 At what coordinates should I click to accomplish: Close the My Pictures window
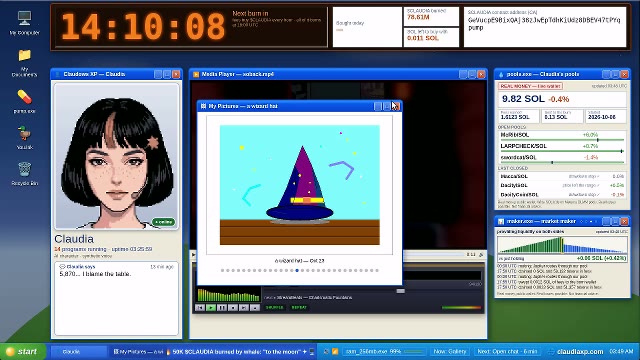pos(396,106)
